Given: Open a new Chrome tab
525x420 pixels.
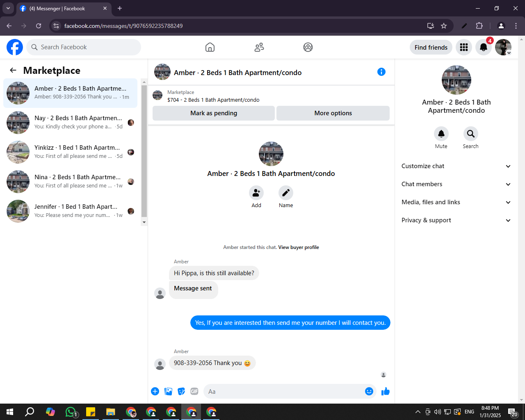Looking at the screenshot, I should click(120, 8).
